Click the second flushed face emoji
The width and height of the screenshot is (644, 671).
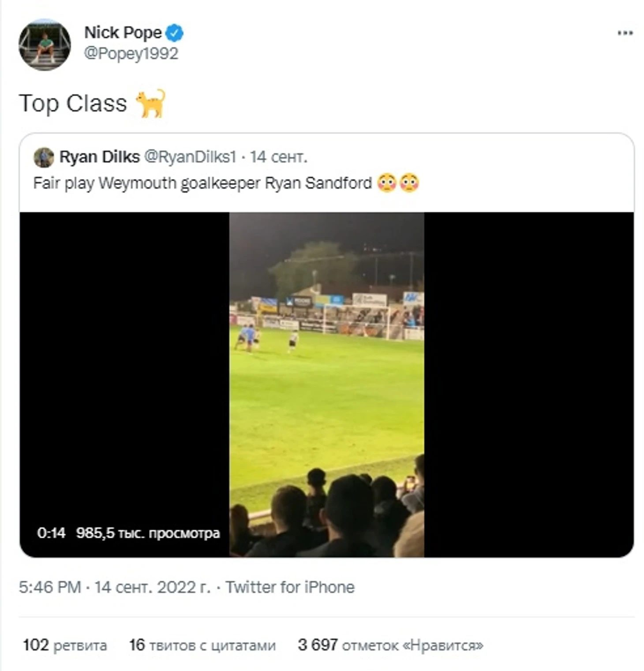coord(409,183)
